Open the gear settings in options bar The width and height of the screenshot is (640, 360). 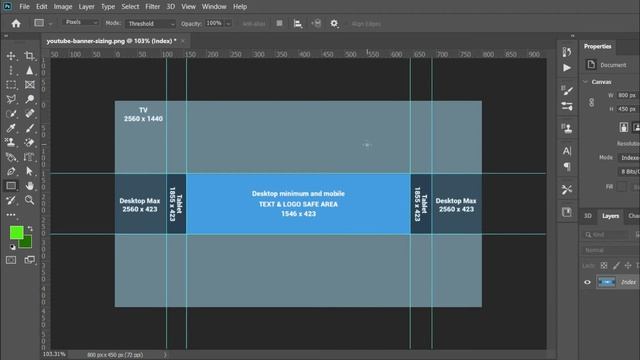pyautogui.click(x=334, y=24)
